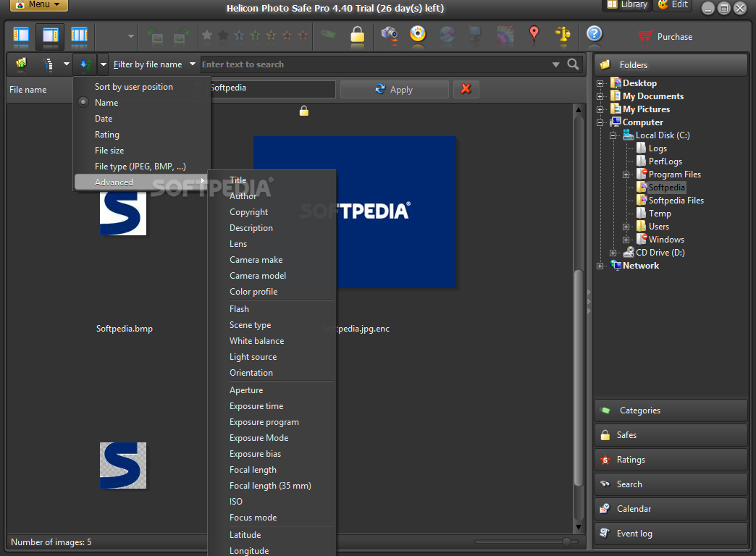Click the folder tree view icon
This screenshot has width=756, height=556.
[48, 64]
